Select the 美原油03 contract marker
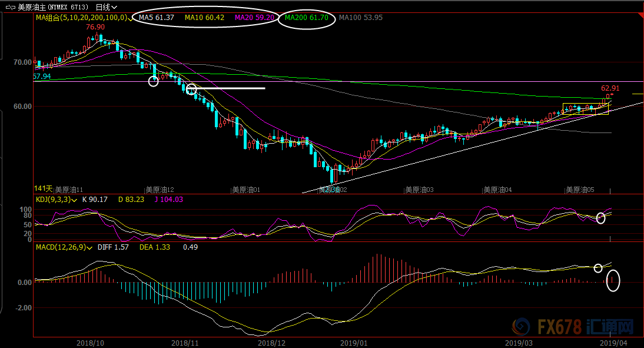This screenshot has height=348, width=644. (x=419, y=190)
